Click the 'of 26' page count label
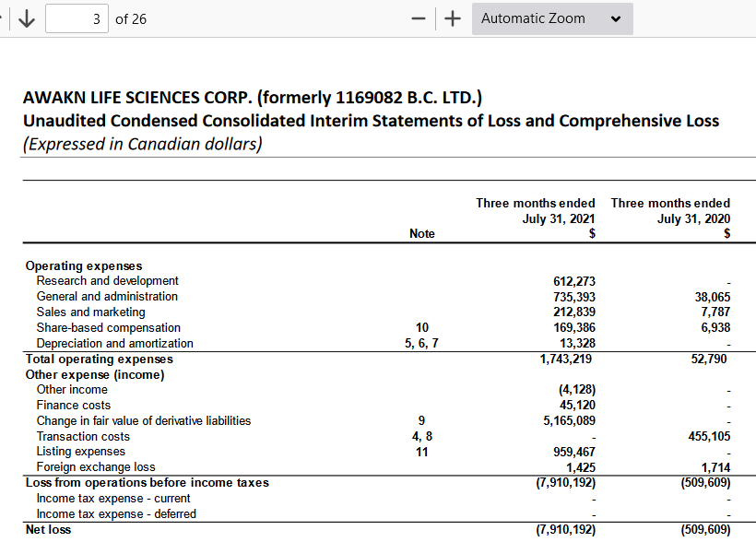This screenshot has width=756, height=542. coord(131,19)
